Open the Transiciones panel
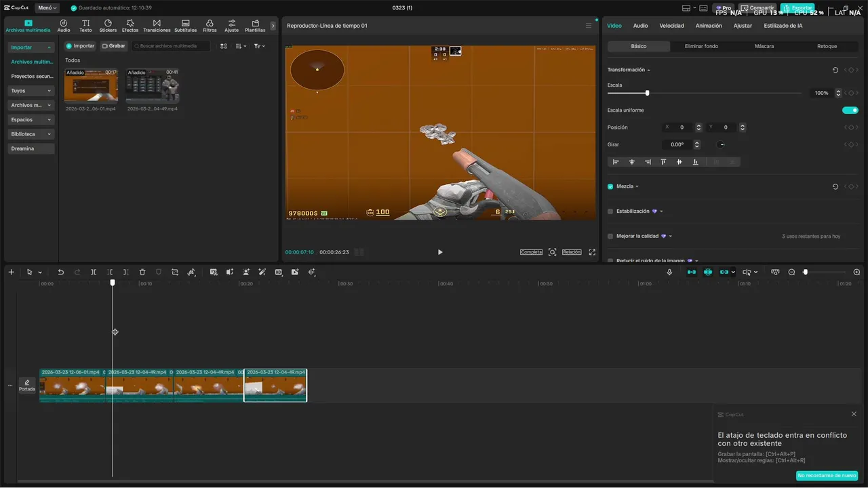The image size is (868, 488). 157,26
